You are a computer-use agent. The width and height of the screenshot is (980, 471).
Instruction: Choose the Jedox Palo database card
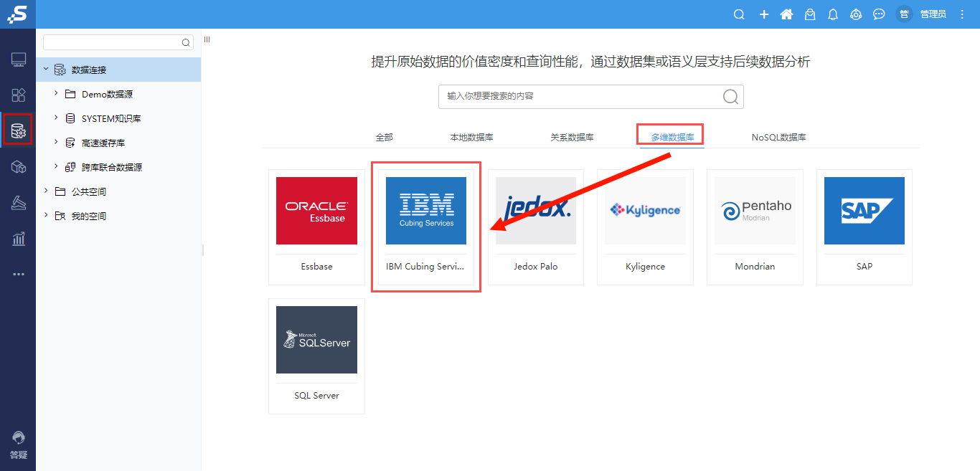[x=536, y=227]
